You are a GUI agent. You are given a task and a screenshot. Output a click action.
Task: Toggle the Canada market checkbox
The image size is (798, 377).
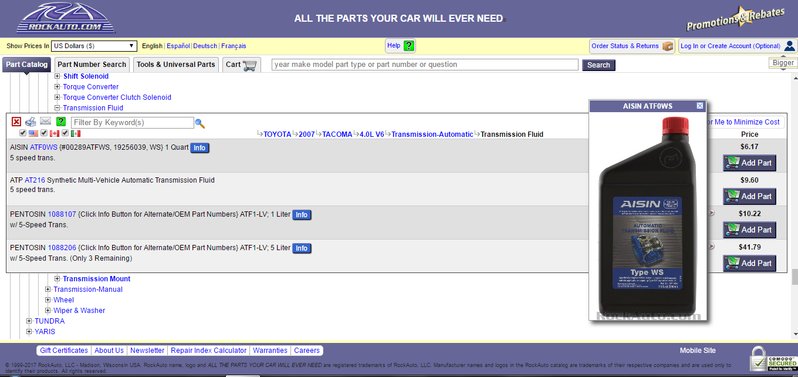tap(44, 133)
